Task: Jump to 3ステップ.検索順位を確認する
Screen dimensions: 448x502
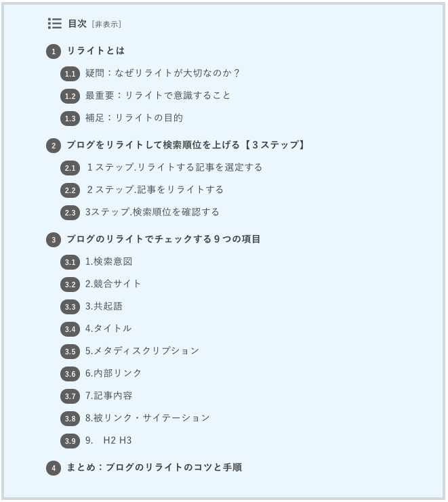Action: [x=152, y=212]
